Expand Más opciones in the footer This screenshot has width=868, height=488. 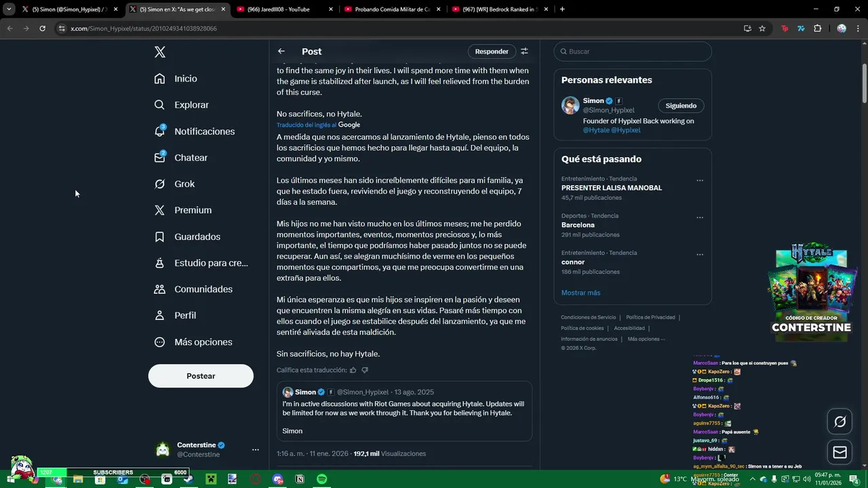(x=646, y=339)
